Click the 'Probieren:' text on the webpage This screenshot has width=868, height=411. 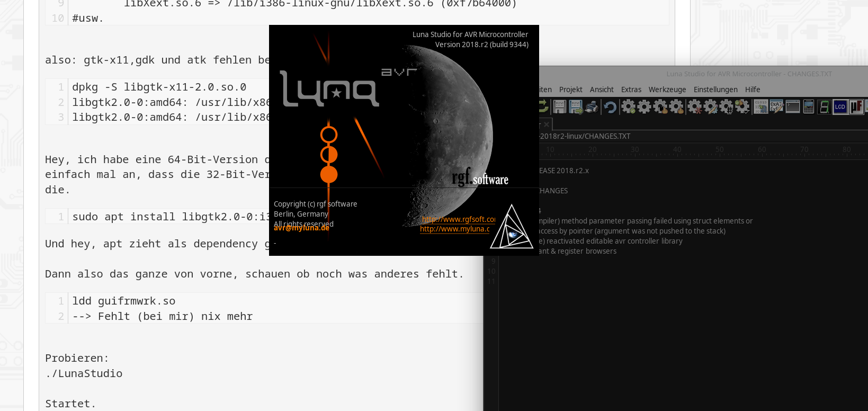(77, 358)
